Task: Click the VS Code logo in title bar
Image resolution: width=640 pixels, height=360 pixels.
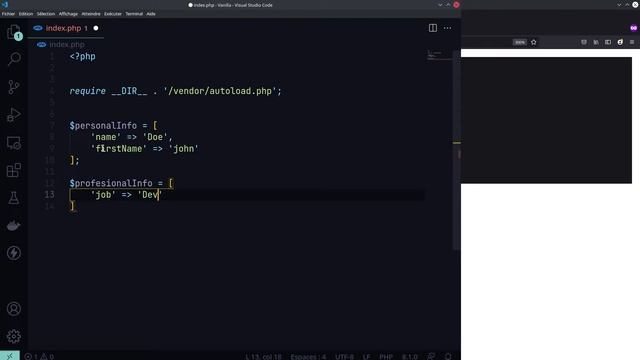Action: click(5, 5)
